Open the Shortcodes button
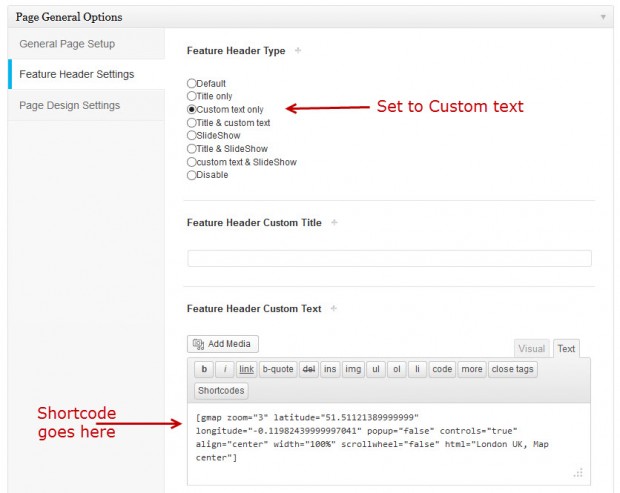The width and height of the screenshot is (620, 493). point(220,390)
